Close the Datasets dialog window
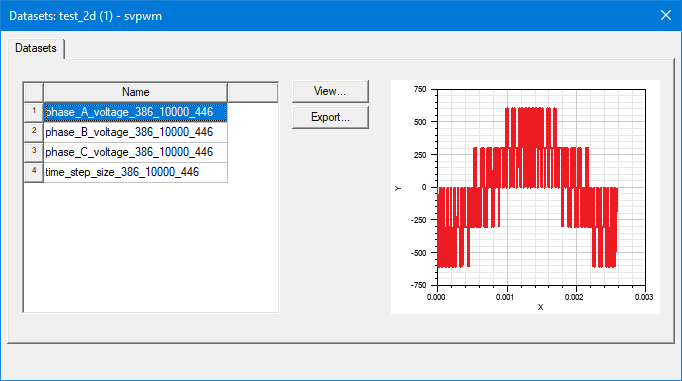The height and width of the screenshot is (381, 682). click(x=665, y=15)
